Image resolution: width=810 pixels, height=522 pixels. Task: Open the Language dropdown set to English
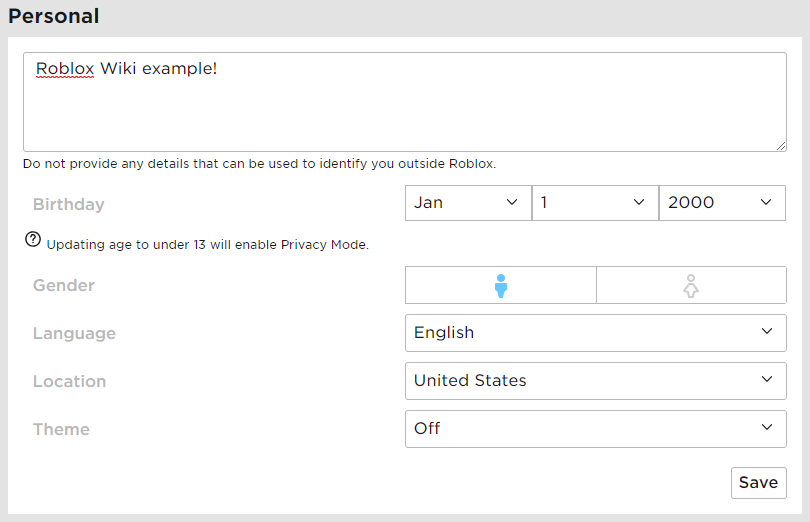tap(595, 333)
